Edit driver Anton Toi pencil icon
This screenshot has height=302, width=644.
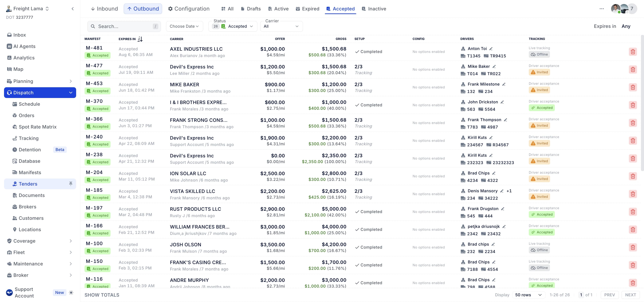coord(491,49)
